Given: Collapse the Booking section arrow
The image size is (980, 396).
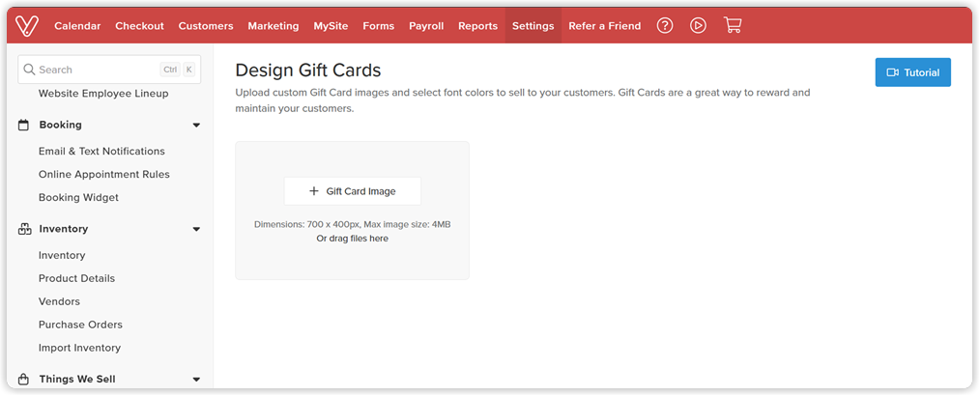Looking at the screenshot, I should 196,125.
